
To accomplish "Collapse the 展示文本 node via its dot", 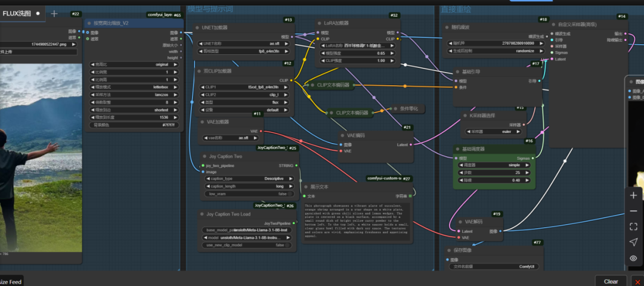I will (305, 186).
